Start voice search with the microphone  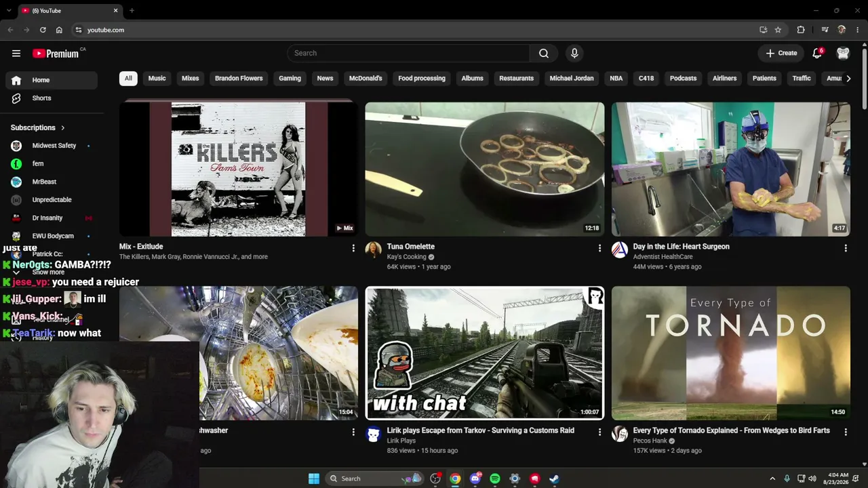click(x=574, y=54)
